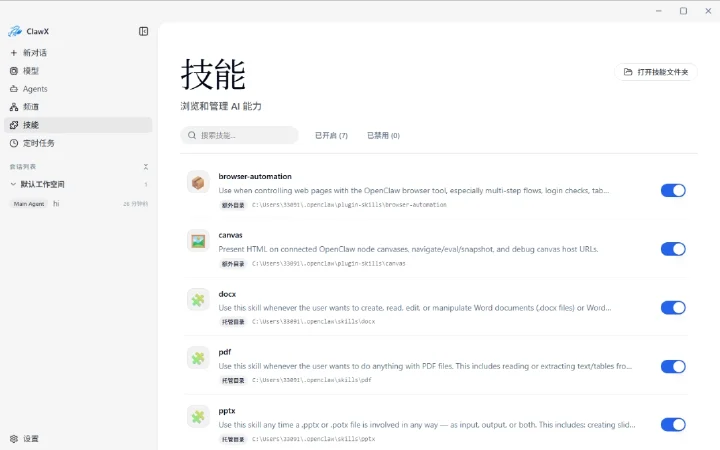Collapse the conversation list arrows icon
Image resolution: width=720 pixels, height=450 pixels.
[146, 167]
